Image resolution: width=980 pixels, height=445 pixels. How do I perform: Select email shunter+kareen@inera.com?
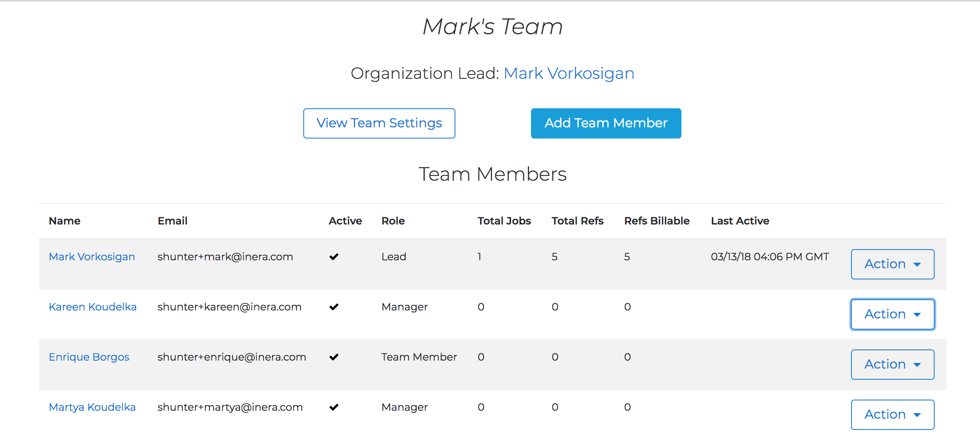(x=230, y=307)
